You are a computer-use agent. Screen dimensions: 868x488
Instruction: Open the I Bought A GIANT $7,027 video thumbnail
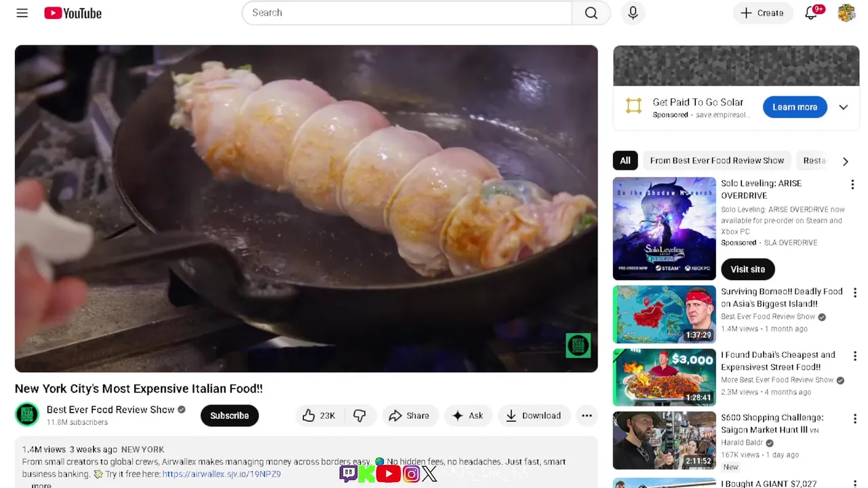664,483
